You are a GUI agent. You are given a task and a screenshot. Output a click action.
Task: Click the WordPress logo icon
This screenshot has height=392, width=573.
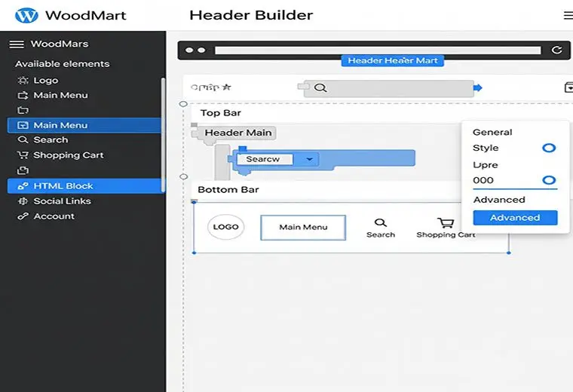(x=26, y=15)
